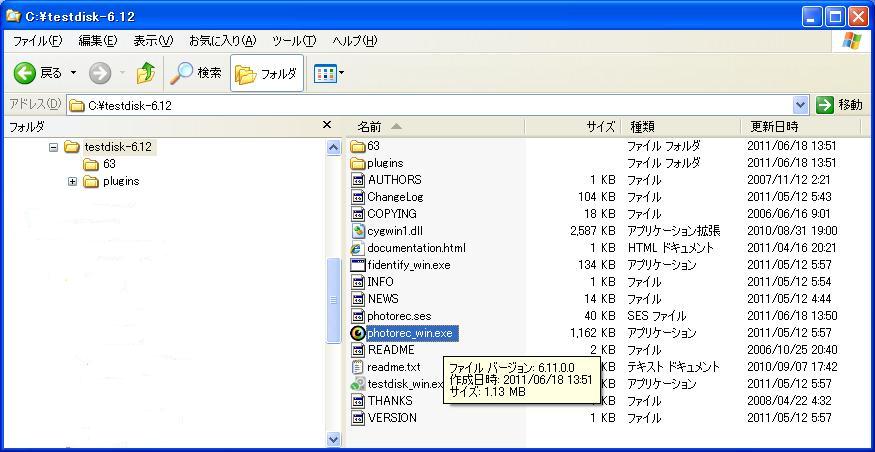The image size is (875, 452).
Task: Sort by 名前 column header
Action: point(435,127)
